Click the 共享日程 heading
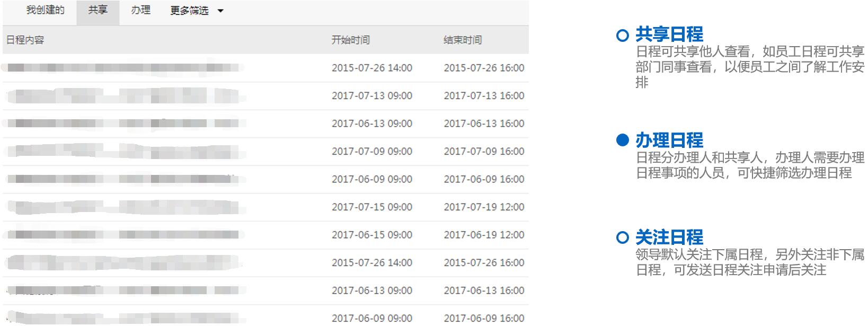Image resolution: width=868 pixels, height=326 pixels. pyautogui.click(x=669, y=34)
